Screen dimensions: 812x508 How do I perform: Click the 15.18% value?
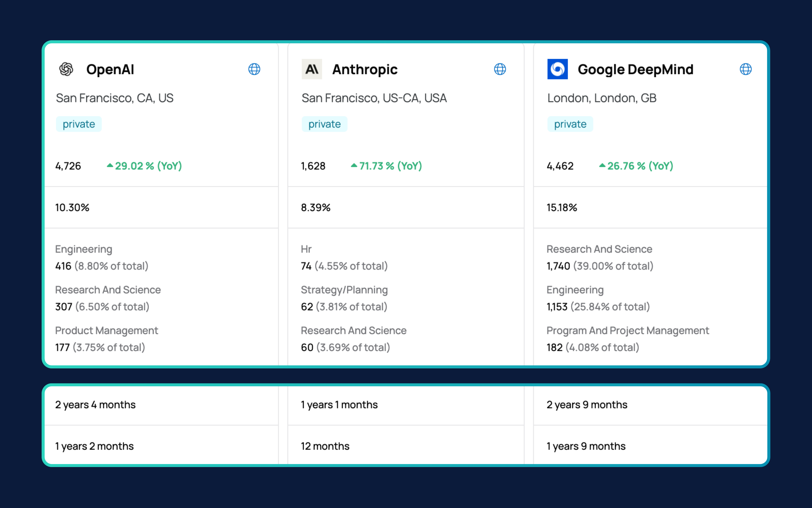(x=562, y=208)
